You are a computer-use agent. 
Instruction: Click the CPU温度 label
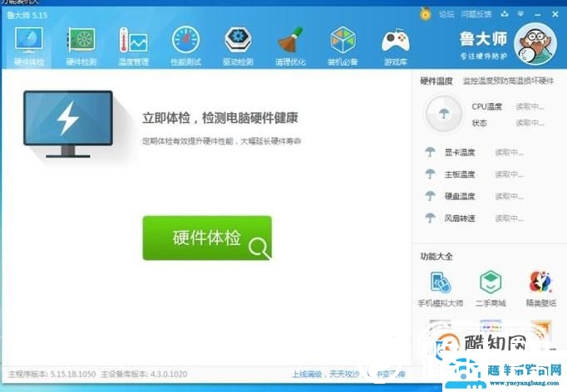[486, 106]
